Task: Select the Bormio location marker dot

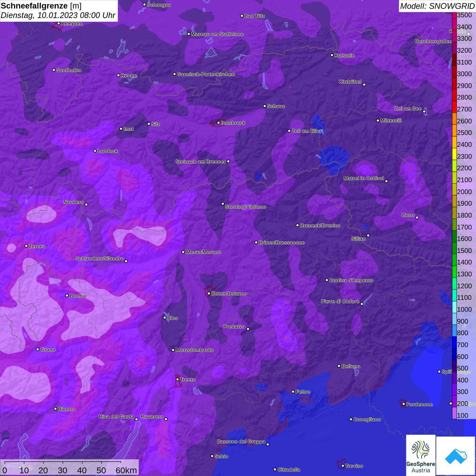Action: point(67,295)
